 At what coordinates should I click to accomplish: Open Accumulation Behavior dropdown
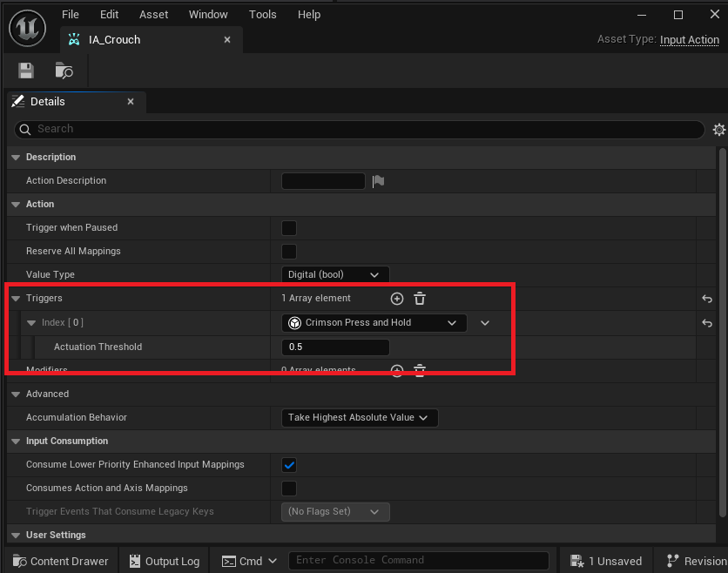click(x=360, y=417)
